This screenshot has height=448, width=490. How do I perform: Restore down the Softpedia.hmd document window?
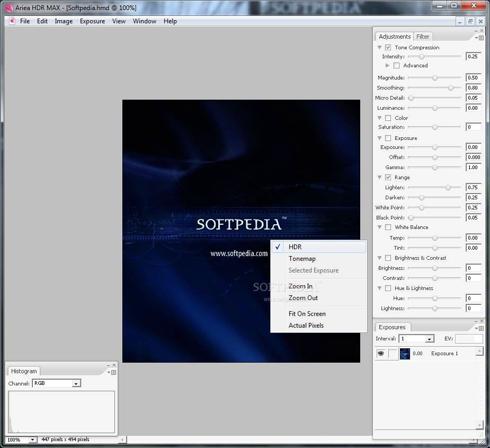coord(470,21)
